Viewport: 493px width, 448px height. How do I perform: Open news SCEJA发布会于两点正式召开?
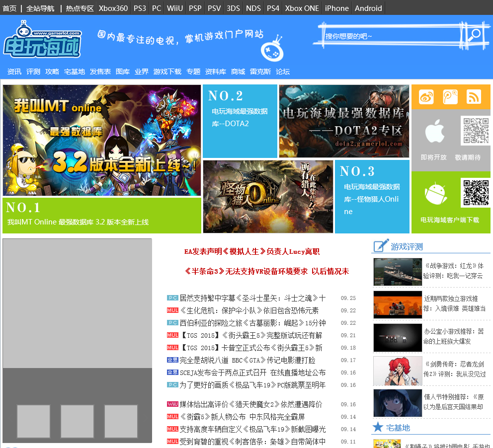(252, 373)
